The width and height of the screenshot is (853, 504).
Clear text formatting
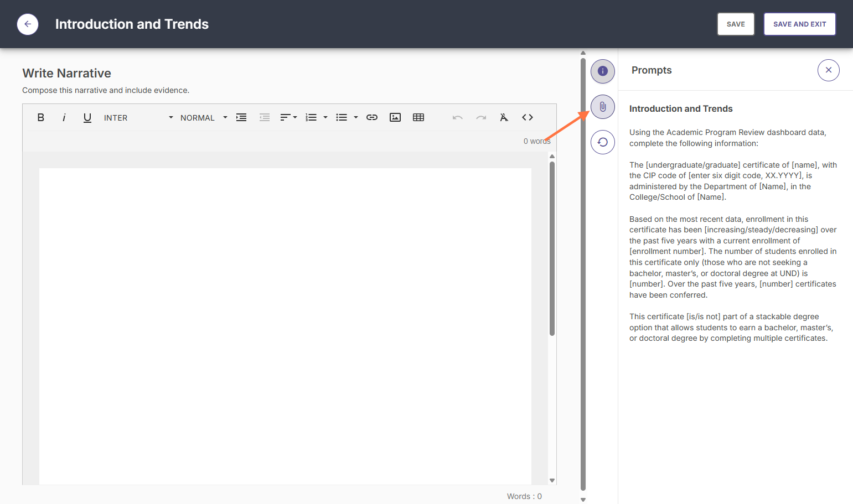tap(504, 117)
